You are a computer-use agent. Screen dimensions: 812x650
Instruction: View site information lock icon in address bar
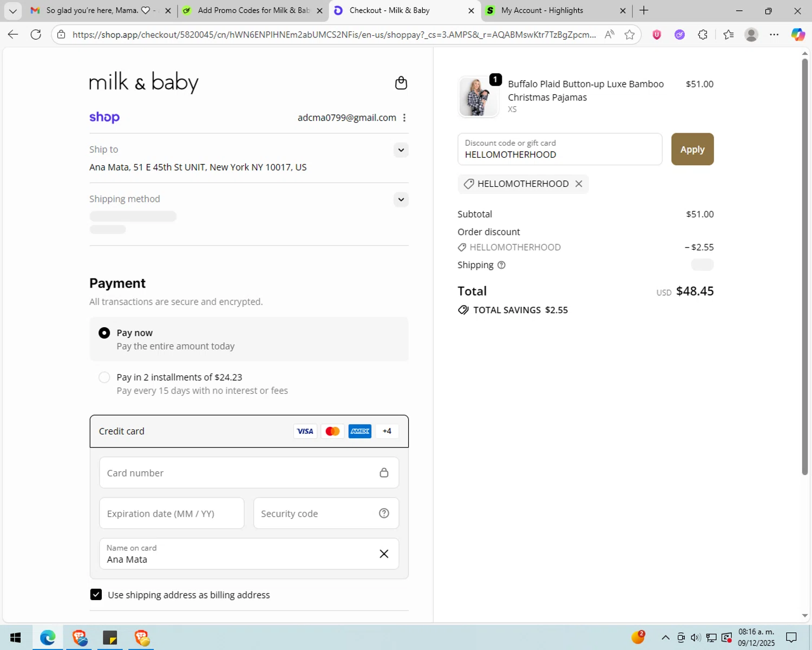(x=61, y=35)
